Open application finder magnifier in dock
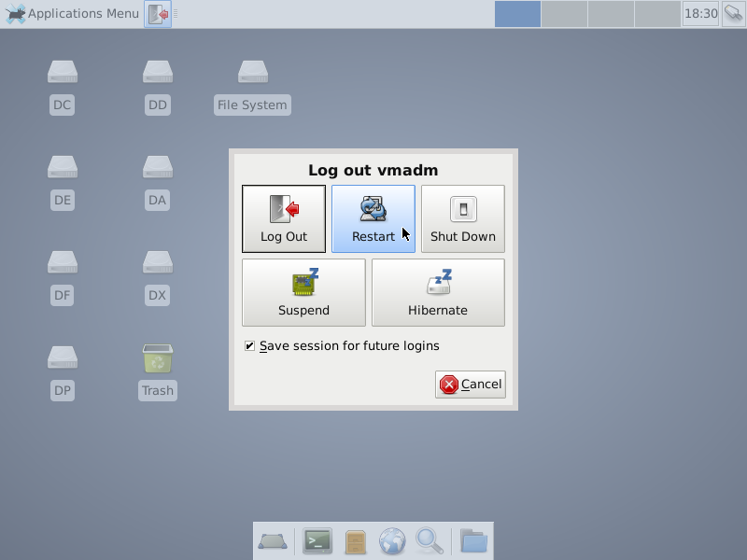Image resolution: width=747 pixels, height=560 pixels. tap(429, 540)
